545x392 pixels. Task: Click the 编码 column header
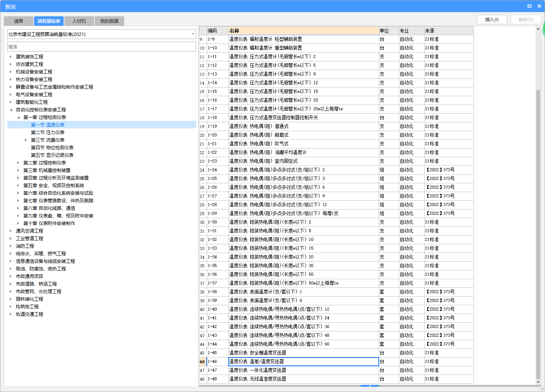218,31
